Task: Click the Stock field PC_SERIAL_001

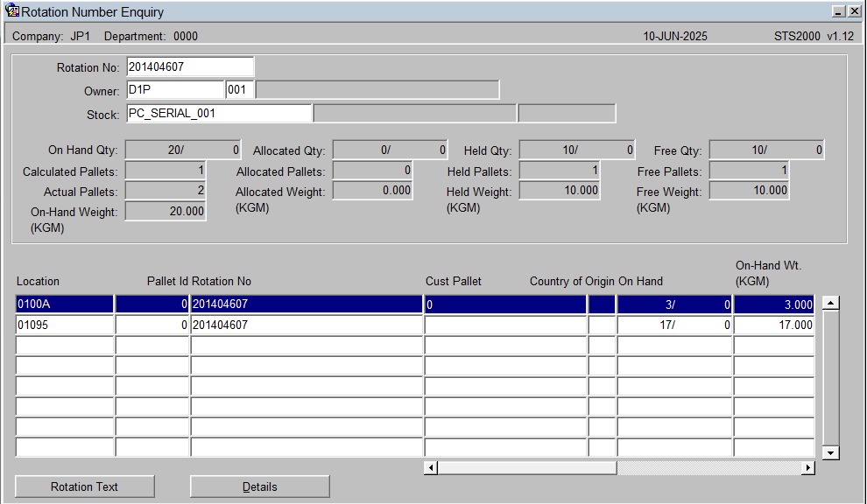Action: click(x=219, y=113)
